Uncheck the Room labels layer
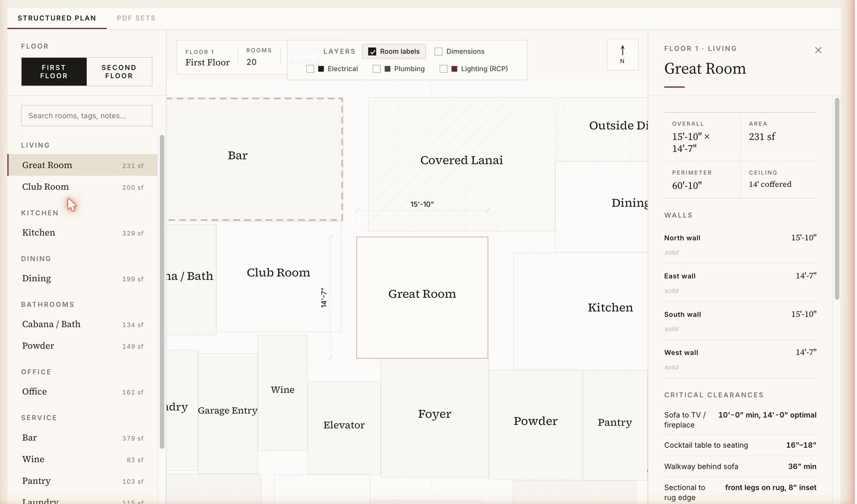This screenshot has height=504, width=857. [x=372, y=52]
